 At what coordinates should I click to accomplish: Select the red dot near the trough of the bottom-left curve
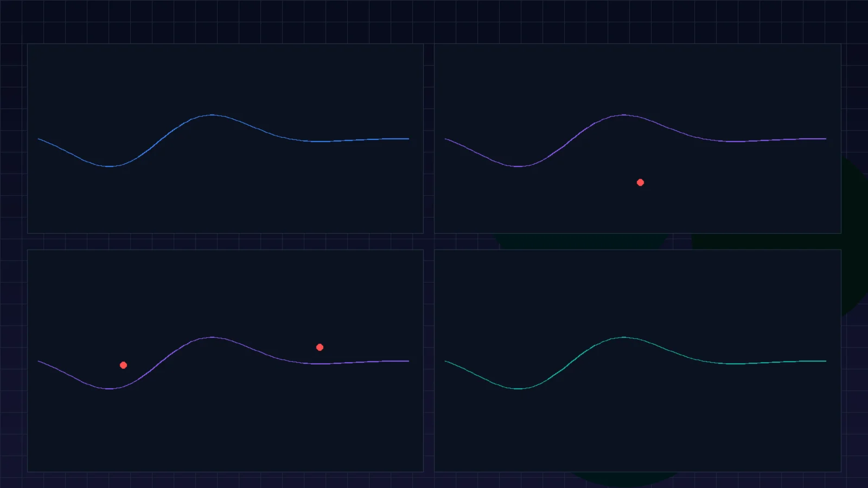coord(123,365)
